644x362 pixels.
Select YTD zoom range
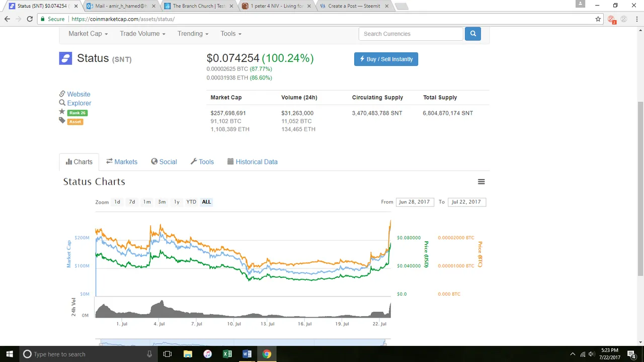pyautogui.click(x=191, y=202)
